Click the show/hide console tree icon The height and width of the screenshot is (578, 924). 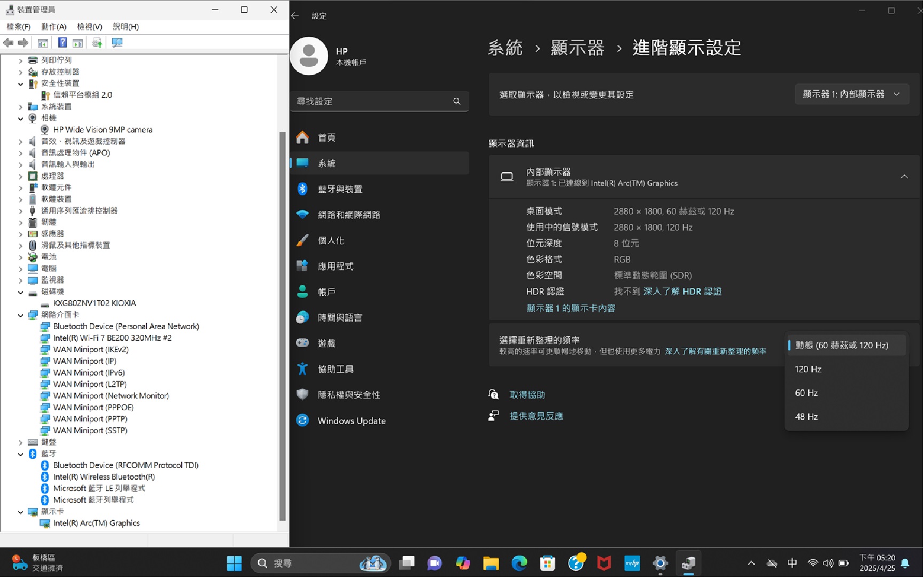(43, 43)
